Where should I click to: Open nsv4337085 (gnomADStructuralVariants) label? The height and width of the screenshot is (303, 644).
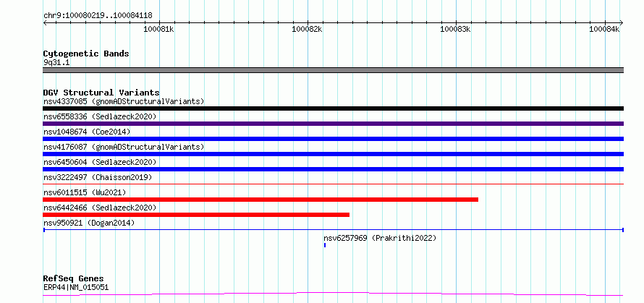pyautogui.click(x=124, y=101)
